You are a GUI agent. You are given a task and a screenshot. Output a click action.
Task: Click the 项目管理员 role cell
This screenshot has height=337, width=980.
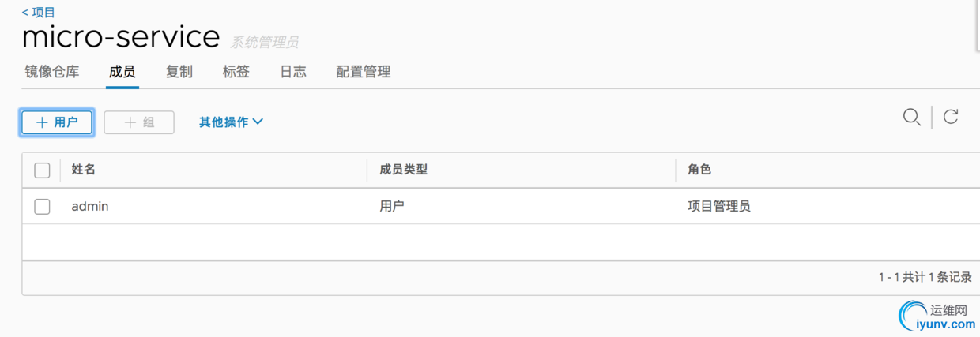click(x=719, y=207)
